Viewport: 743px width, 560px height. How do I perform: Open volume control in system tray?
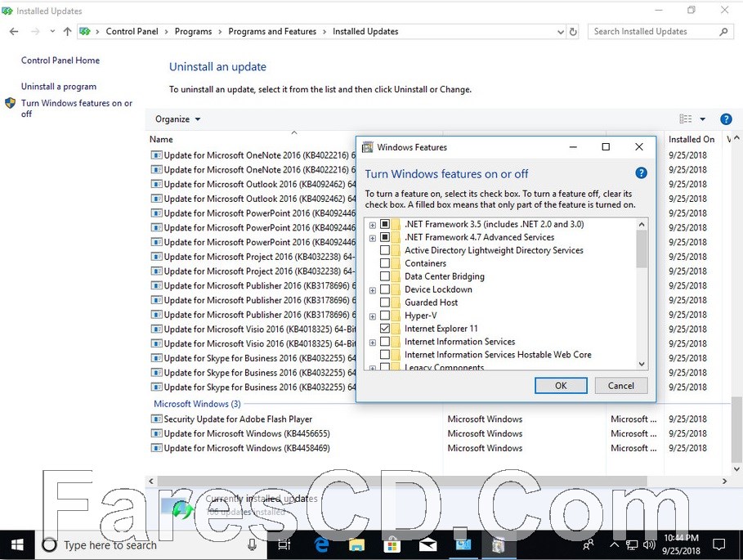point(649,544)
